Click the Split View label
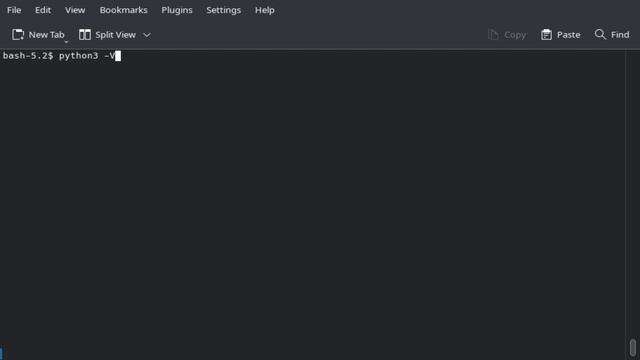This screenshot has height=360, width=640. (116, 35)
